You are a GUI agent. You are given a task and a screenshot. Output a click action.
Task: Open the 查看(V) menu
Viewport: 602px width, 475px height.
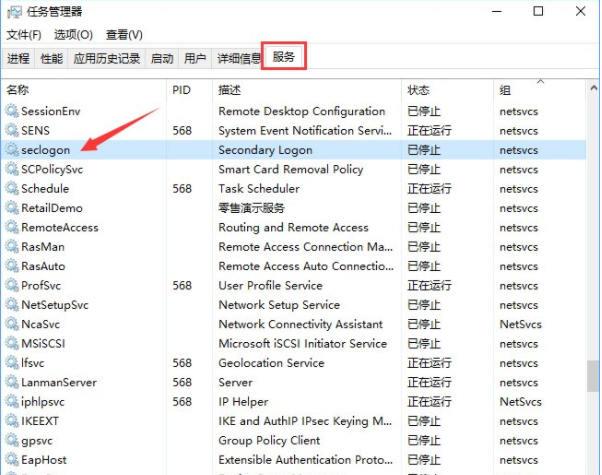point(125,35)
